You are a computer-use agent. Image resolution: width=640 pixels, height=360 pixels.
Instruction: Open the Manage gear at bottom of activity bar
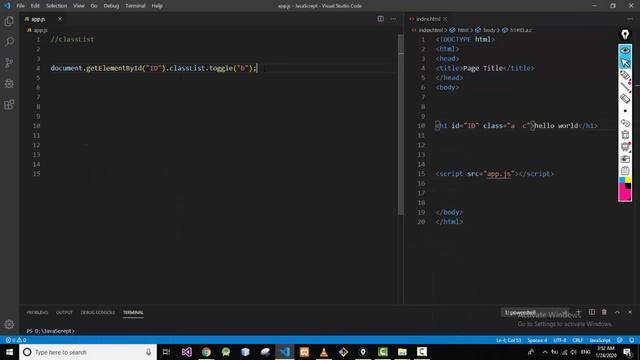click(x=9, y=324)
